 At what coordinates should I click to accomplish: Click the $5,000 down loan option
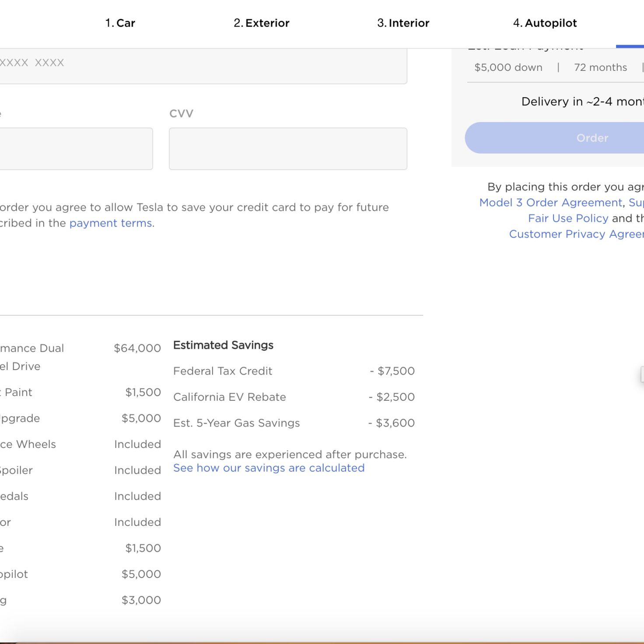click(508, 67)
